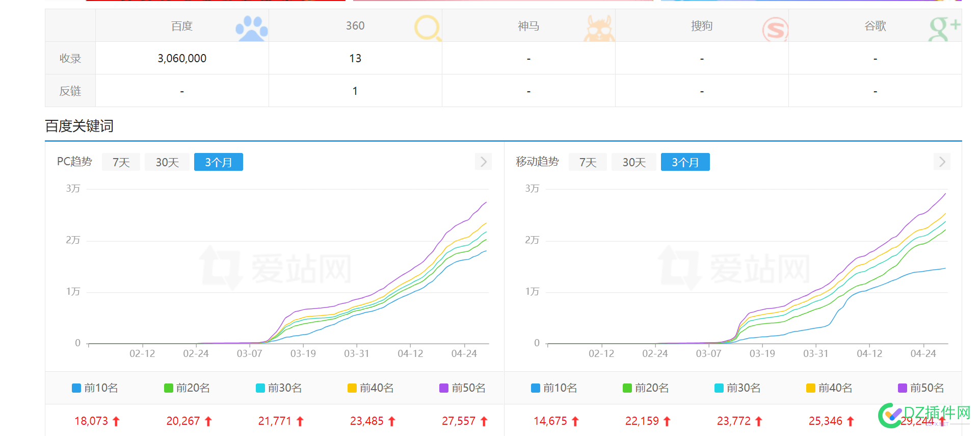Click 360 收录 value 13
Image resolution: width=980 pixels, height=436 pixels.
(355, 59)
